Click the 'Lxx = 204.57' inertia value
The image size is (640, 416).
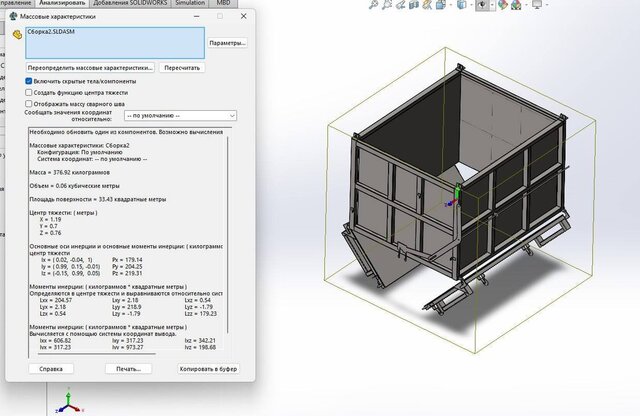[56, 300]
